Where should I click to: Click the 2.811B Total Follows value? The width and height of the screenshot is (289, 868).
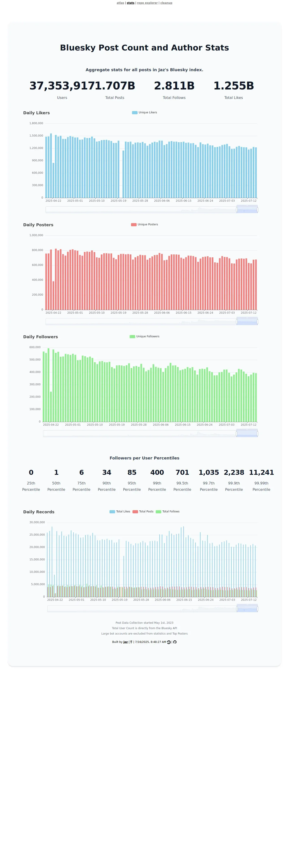point(174,86)
